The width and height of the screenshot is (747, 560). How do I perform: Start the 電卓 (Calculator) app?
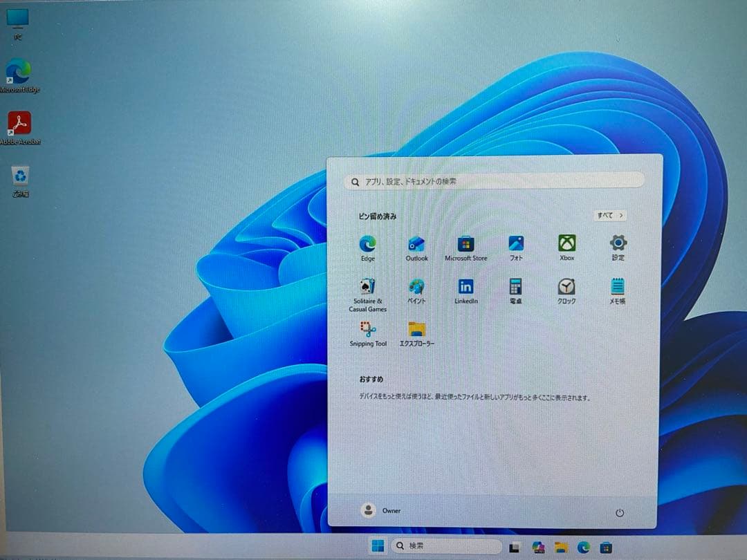click(x=516, y=287)
